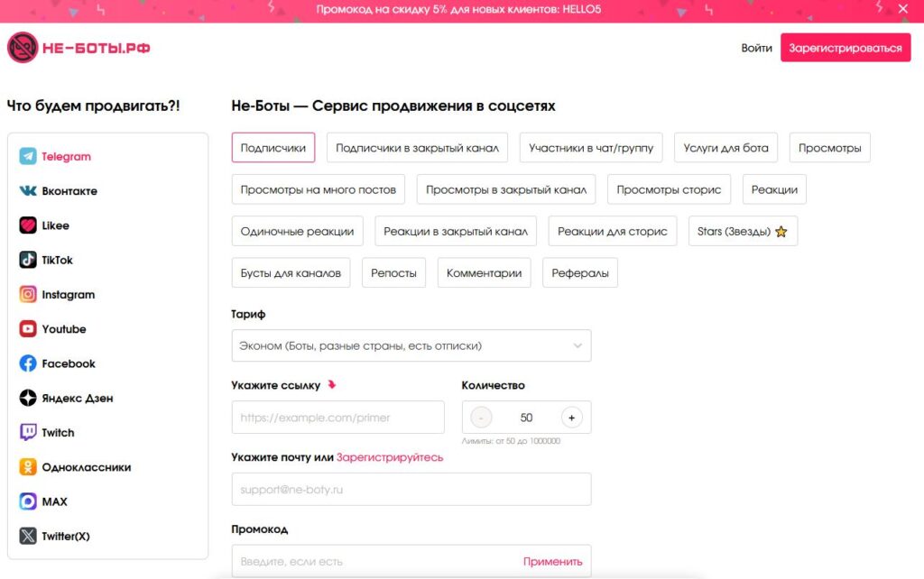
Task: Select Участники в чат/группу option
Action: click(591, 148)
